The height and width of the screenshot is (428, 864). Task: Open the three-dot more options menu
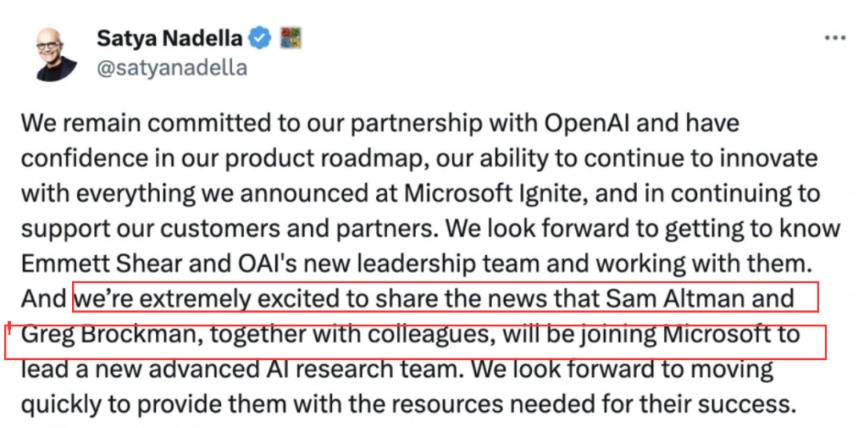[x=834, y=38]
